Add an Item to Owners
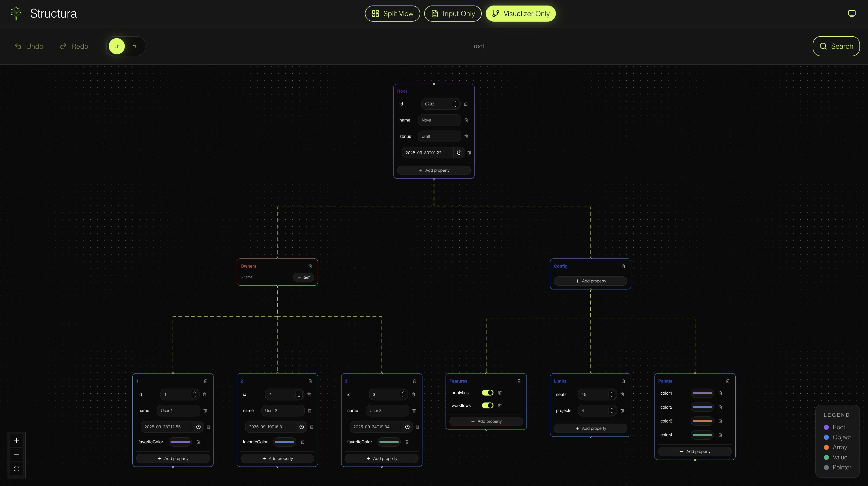 point(304,277)
